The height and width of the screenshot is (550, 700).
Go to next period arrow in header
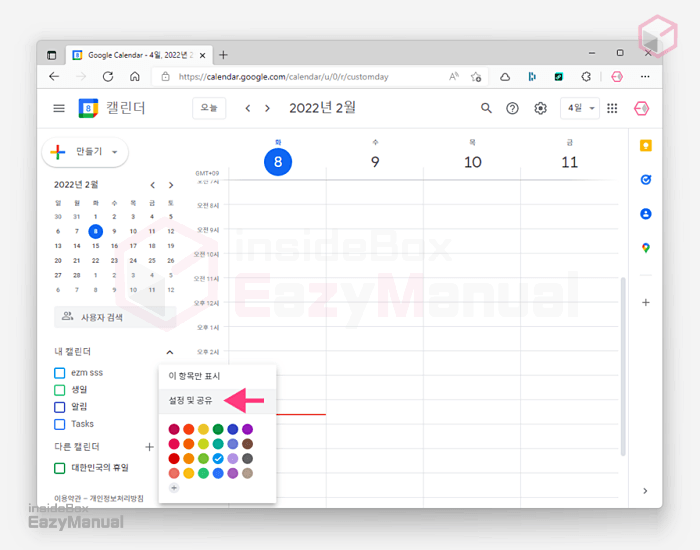[267, 108]
